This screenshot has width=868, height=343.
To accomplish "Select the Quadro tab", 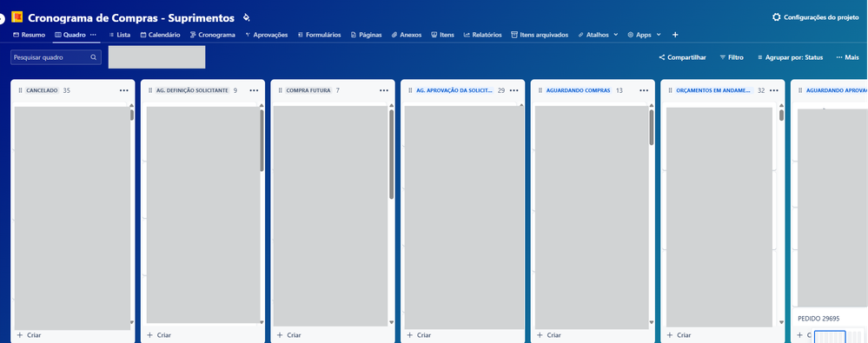I will pos(70,35).
